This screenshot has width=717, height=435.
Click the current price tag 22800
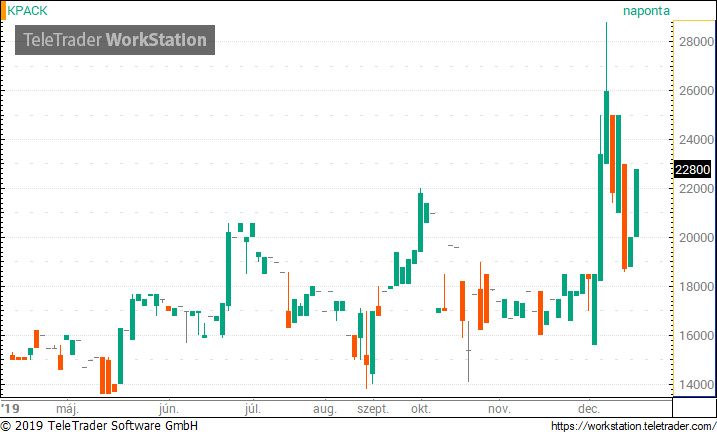coord(693,169)
